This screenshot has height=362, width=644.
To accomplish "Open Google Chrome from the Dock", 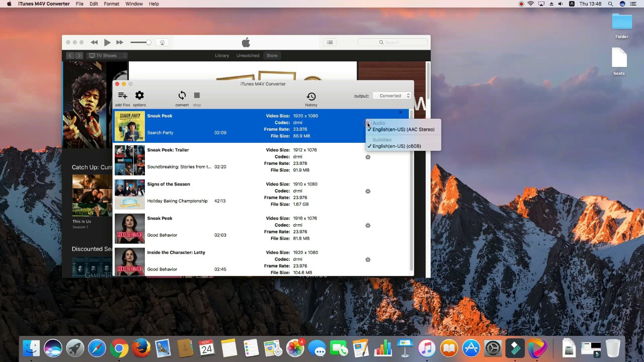I will 119,348.
